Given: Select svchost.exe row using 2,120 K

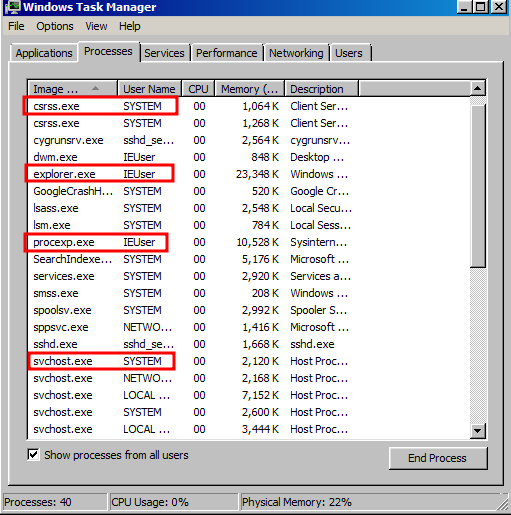Looking at the screenshot, I should click(248, 361).
